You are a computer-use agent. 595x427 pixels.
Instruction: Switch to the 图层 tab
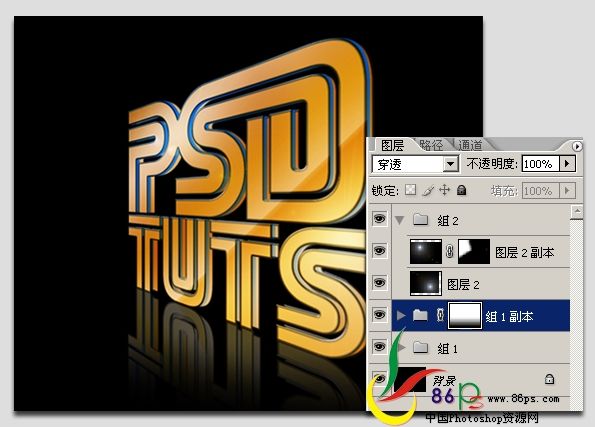pyautogui.click(x=392, y=145)
